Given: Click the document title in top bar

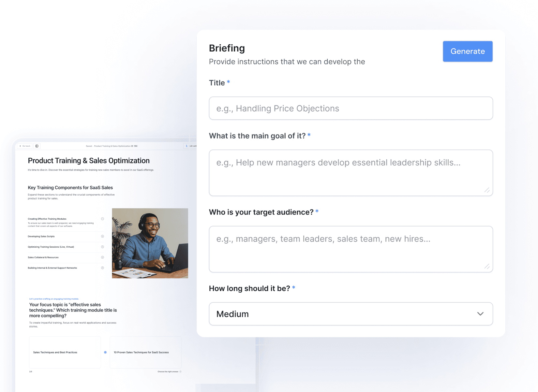Looking at the screenshot, I should [x=112, y=146].
